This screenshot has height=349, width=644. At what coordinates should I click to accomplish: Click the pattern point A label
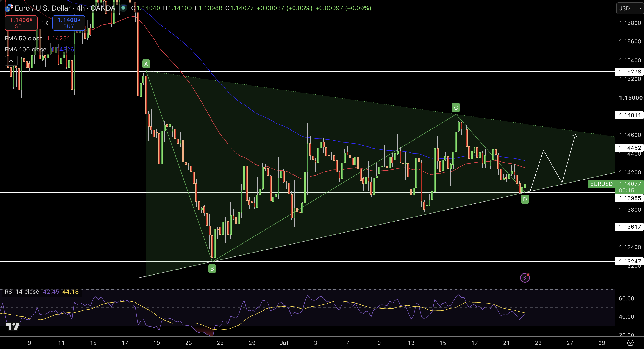tap(146, 64)
